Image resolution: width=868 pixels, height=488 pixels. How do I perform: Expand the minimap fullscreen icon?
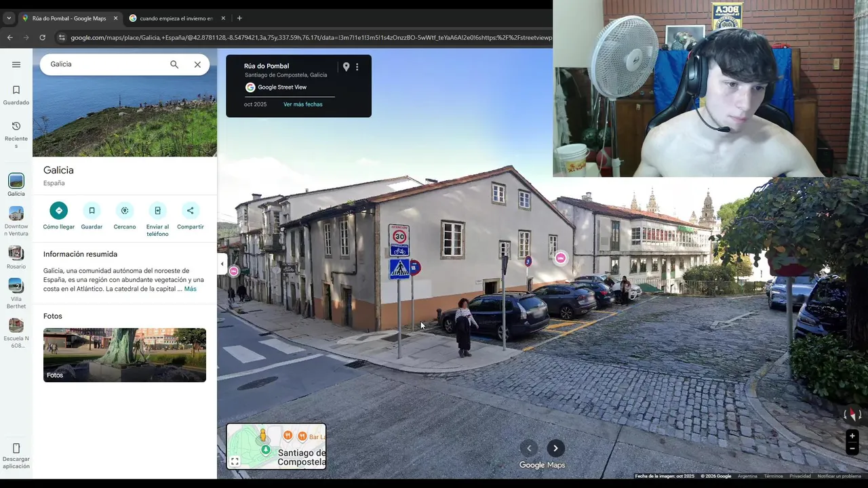coord(235,462)
